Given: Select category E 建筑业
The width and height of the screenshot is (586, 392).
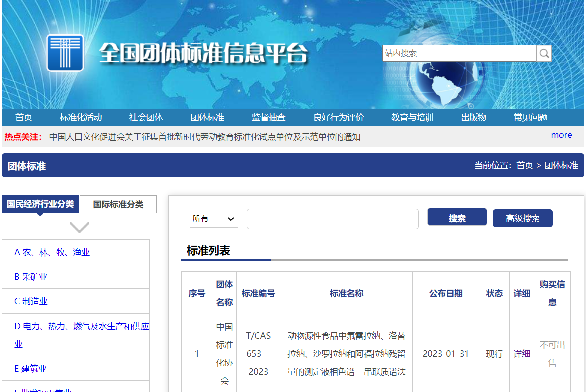Looking at the screenshot, I should click(x=30, y=369).
